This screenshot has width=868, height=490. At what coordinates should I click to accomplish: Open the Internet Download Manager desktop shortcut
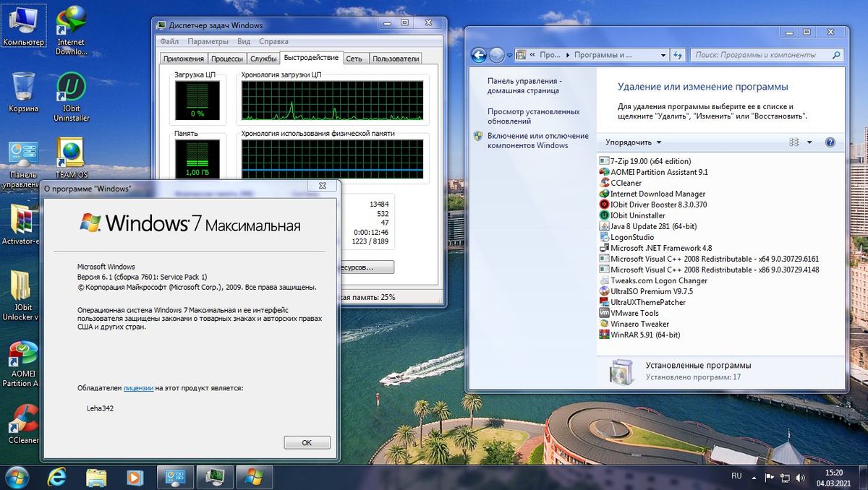[x=71, y=30]
